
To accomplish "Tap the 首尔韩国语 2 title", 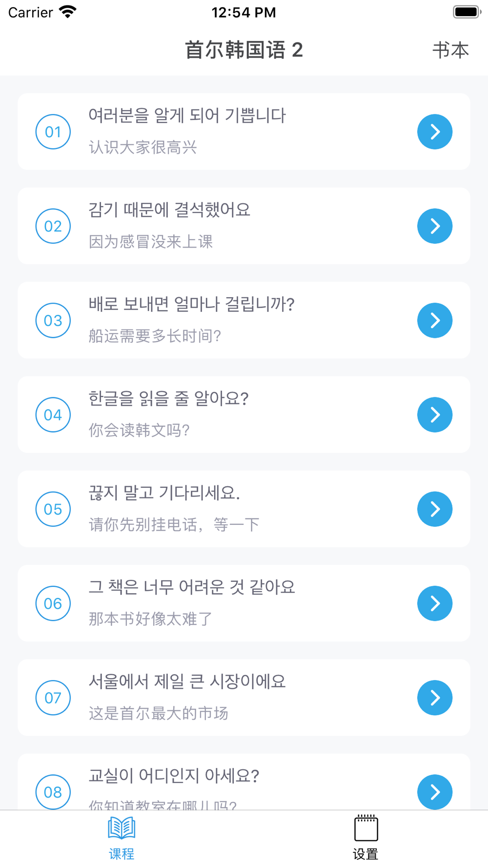I will pyautogui.click(x=244, y=50).
